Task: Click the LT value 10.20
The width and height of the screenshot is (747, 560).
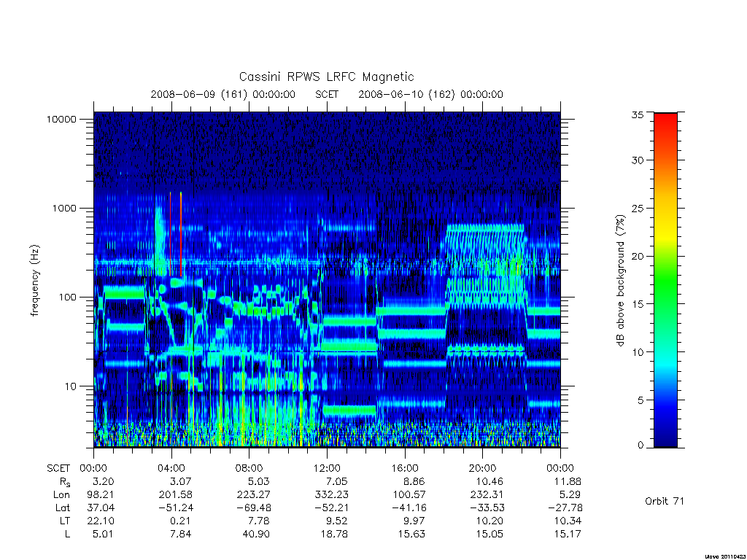Action: click(489, 521)
